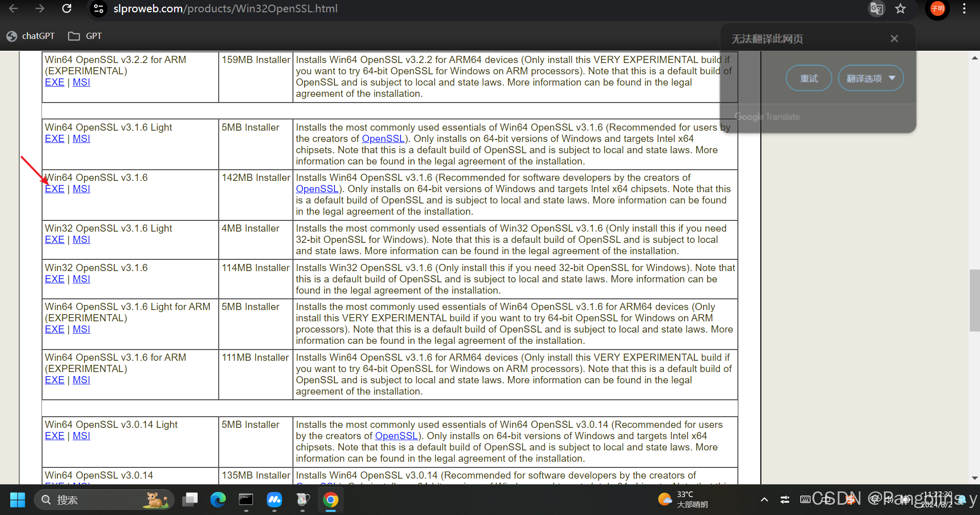
Task: Download MSI for Win64 OpenSSL v3.1.6 Light
Action: pyautogui.click(x=81, y=139)
